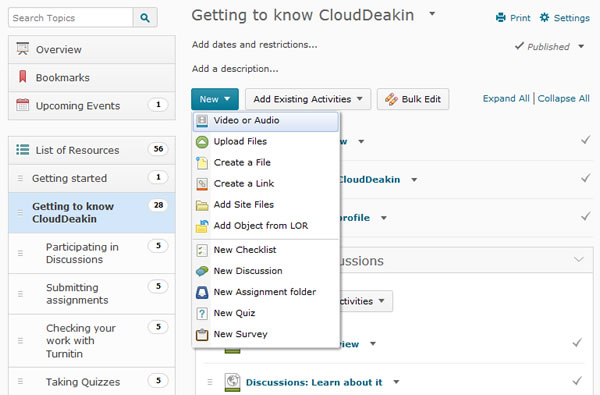Collapse the Discussions module with its chevron

coord(579,260)
